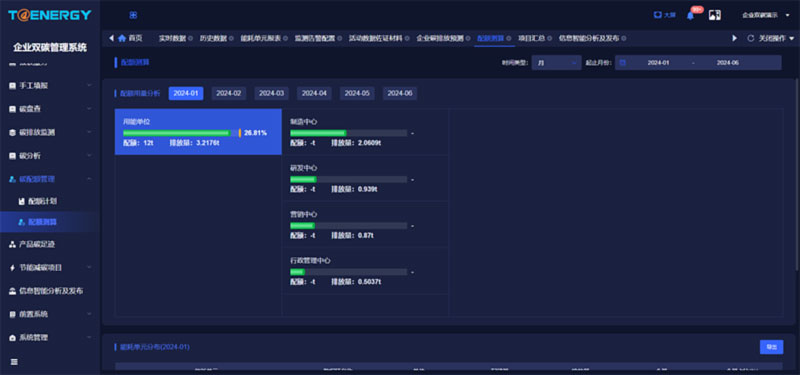Screen dimensions: 800x375
Task: Open the 时间类型 month dropdown
Action: 556,63
